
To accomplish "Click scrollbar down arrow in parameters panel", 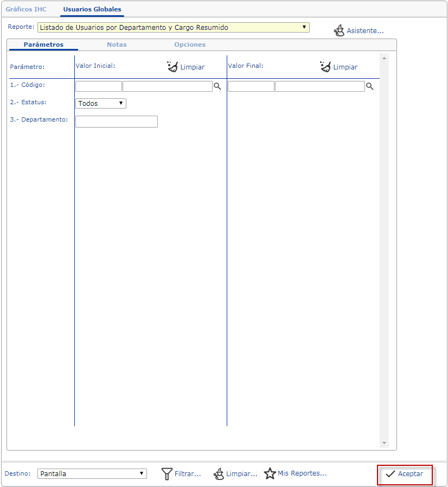I will tap(385, 443).
